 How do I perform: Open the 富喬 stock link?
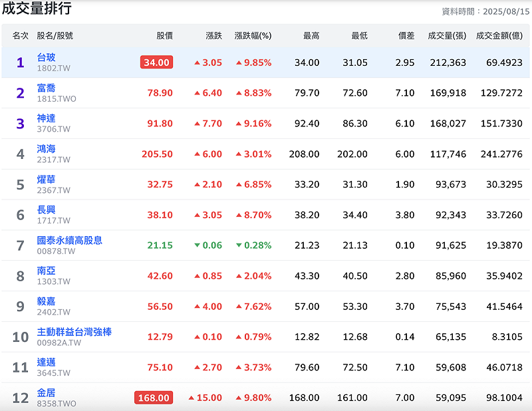click(x=46, y=88)
